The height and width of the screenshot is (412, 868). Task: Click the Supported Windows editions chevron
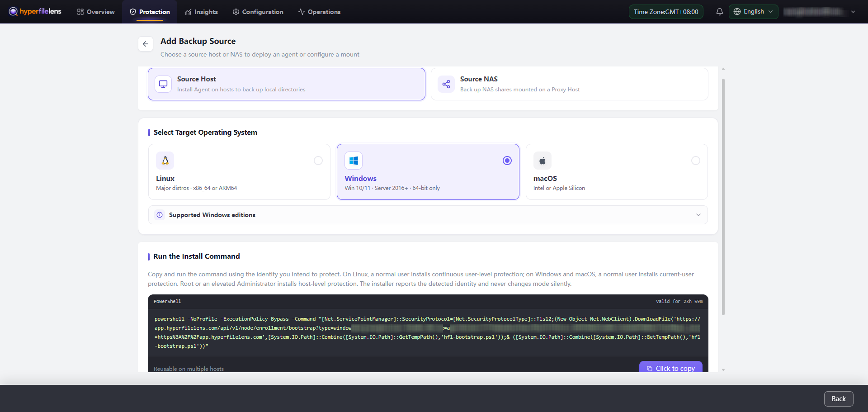(x=698, y=215)
